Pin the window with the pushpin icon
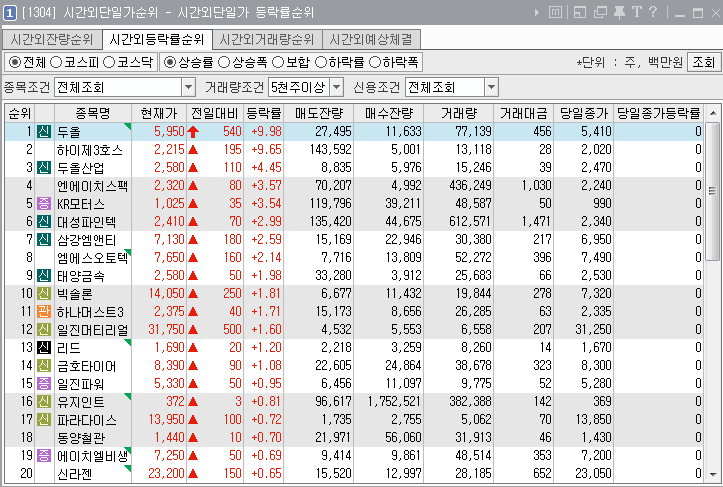The image size is (723, 487). 619,12
